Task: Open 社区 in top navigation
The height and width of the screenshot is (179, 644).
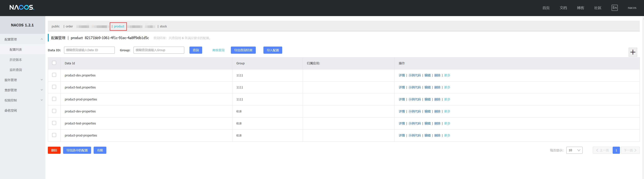Action: 598,8
